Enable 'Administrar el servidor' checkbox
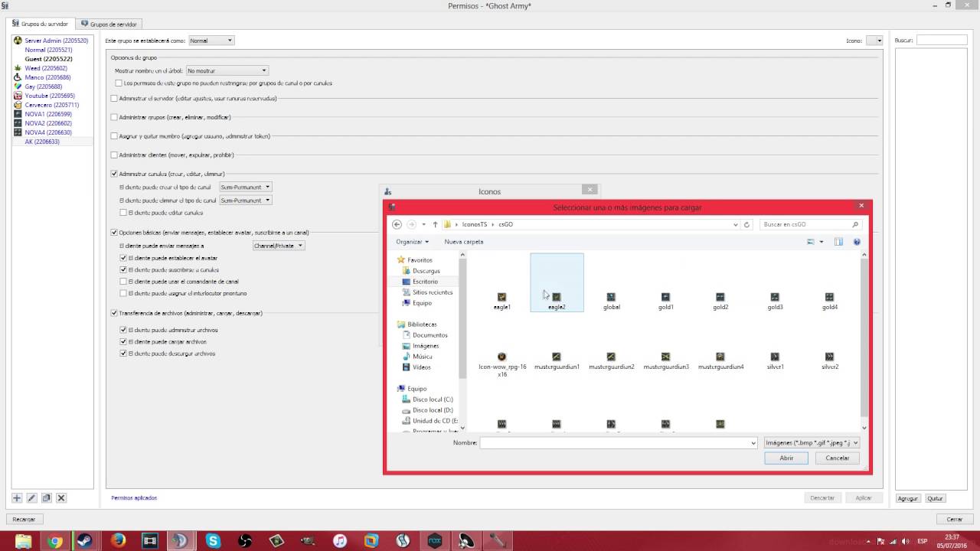This screenshot has width=980, height=551. pos(114,98)
